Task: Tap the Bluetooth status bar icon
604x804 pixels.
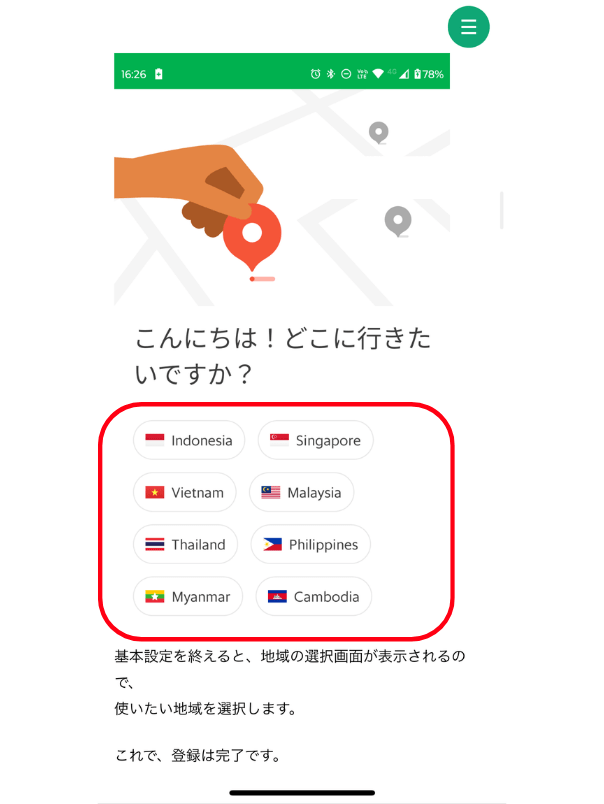Action: tap(331, 74)
